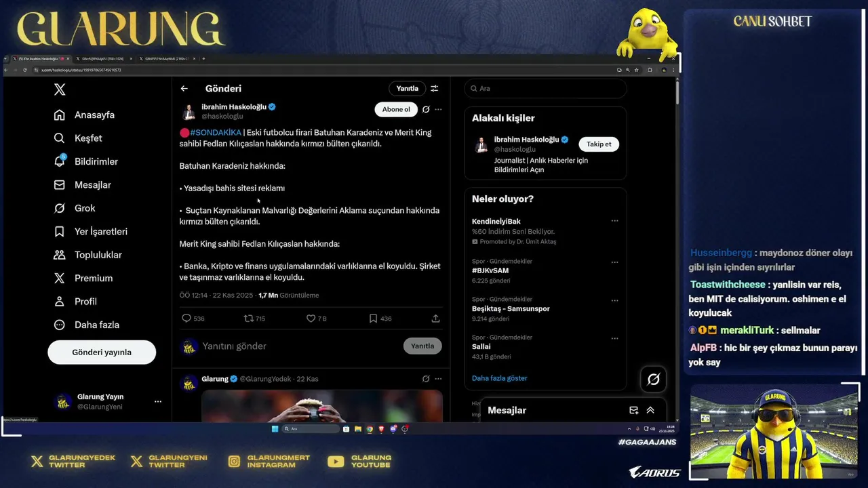Image resolution: width=868 pixels, height=488 pixels.
Task: Click Ara search field
Action: point(545,89)
